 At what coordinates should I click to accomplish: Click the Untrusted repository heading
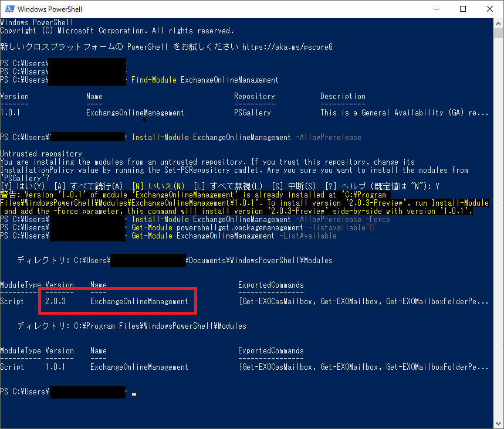[x=41, y=154]
